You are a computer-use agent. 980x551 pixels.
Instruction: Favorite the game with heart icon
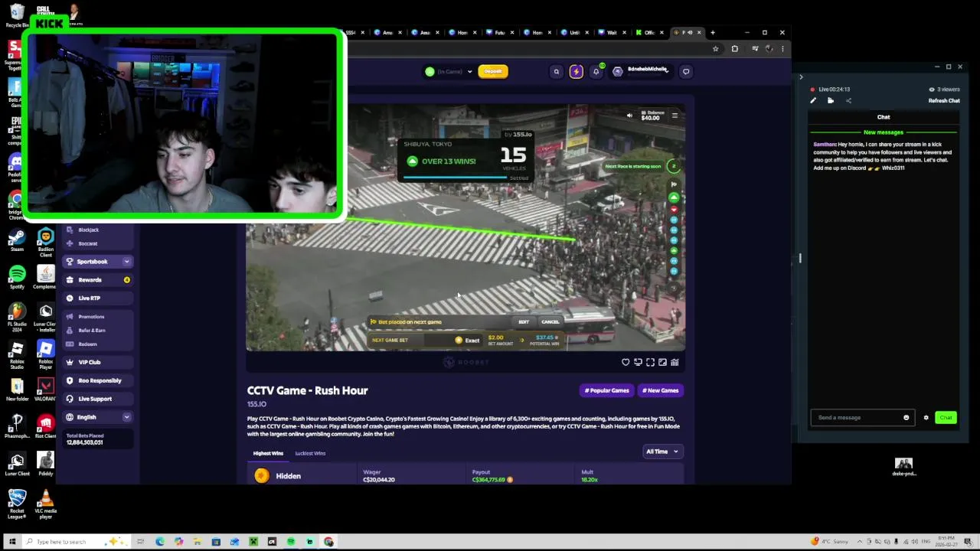point(626,362)
